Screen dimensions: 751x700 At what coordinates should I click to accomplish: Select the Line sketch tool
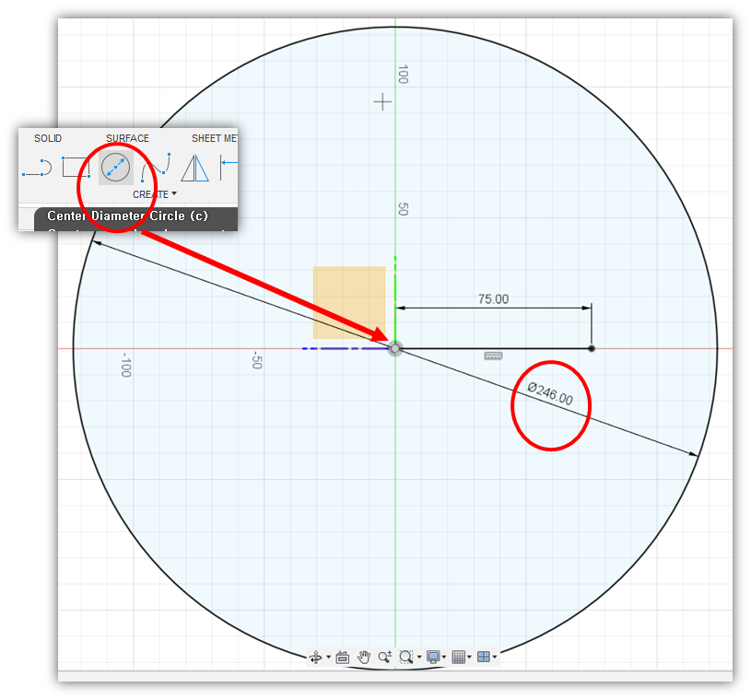37,168
